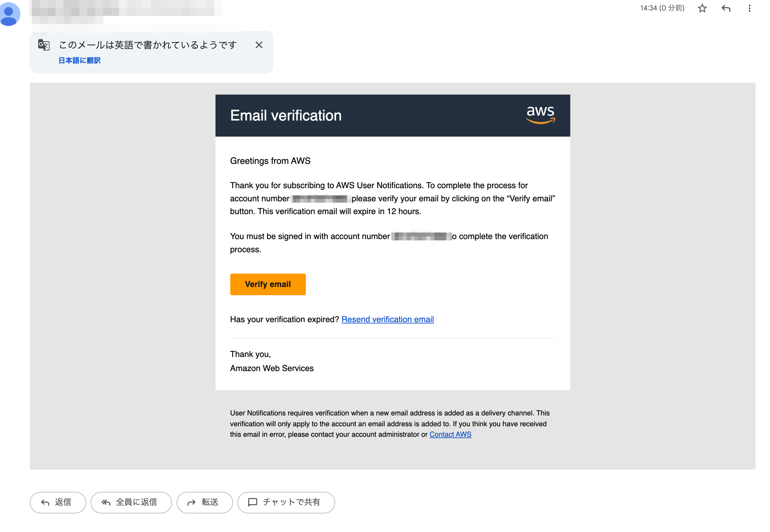Share via チャットで共有 button
Viewport: 770px width, 532px height.
286,502
